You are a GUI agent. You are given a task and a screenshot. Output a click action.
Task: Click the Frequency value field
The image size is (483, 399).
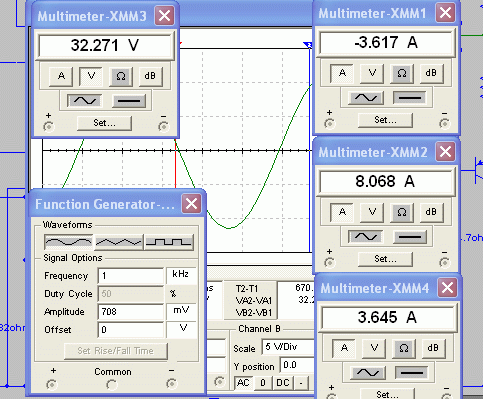point(131,276)
